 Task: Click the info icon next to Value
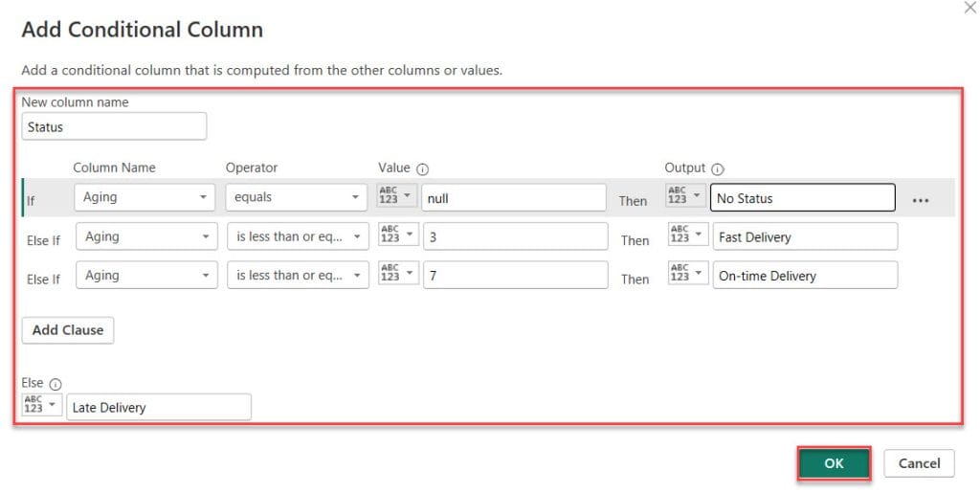422,169
